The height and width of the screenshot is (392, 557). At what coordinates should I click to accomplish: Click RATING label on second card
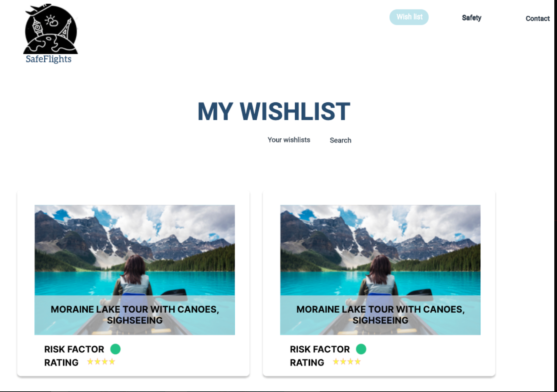click(x=307, y=363)
